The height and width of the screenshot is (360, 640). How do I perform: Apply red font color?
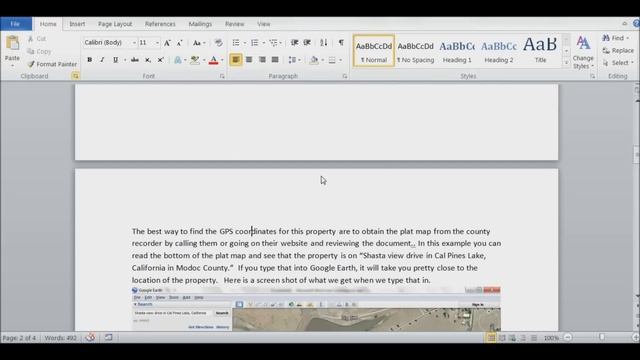(x=213, y=60)
